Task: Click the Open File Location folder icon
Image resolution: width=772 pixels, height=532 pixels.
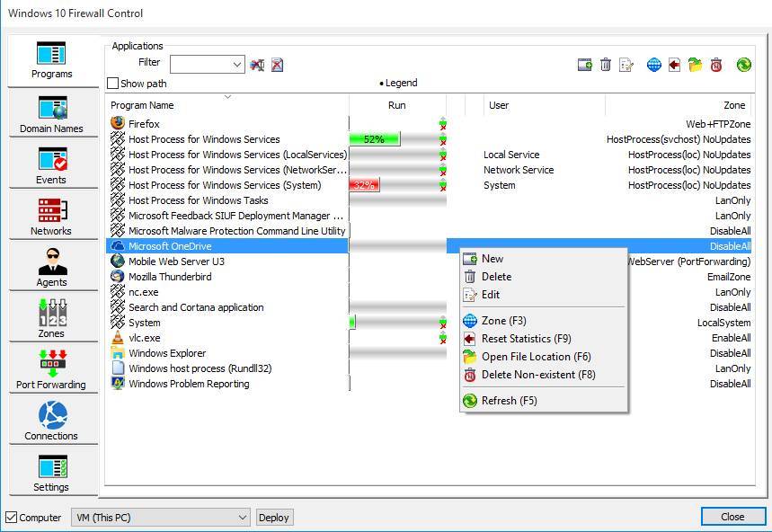Action: click(695, 65)
